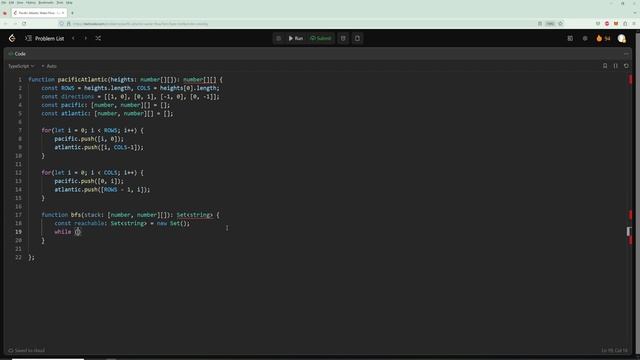Click the browser page scrollbar

point(637,192)
